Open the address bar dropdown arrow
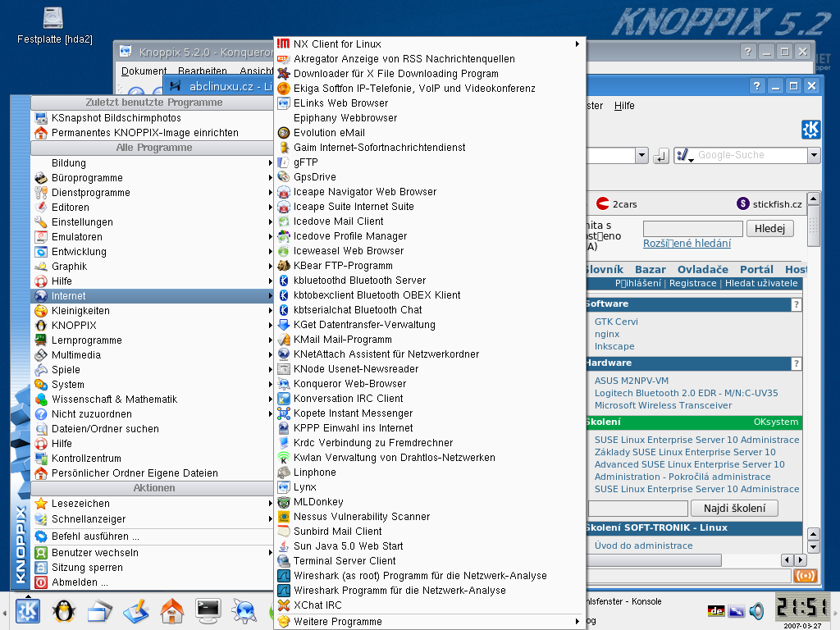 point(641,156)
